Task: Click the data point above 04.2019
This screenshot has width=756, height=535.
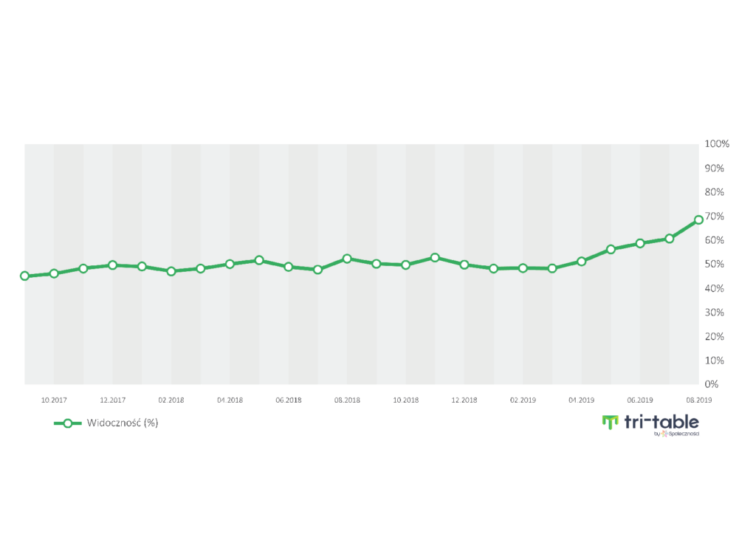Action: 582,261
